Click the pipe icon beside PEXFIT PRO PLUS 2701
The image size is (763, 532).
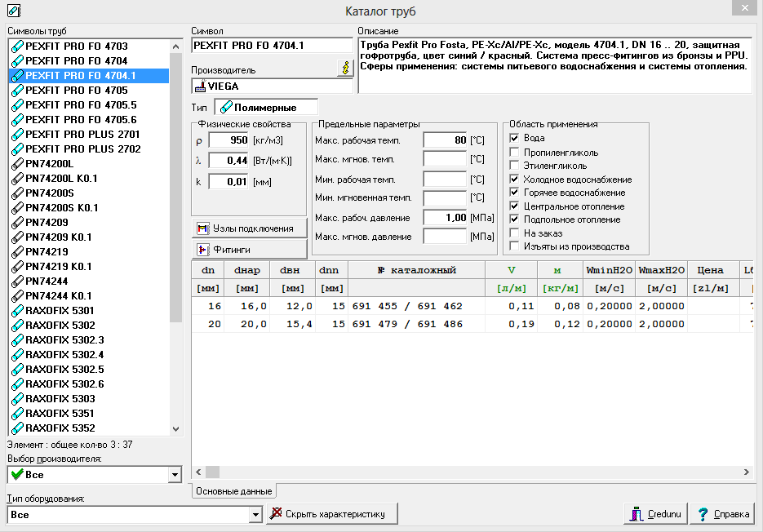pyautogui.click(x=17, y=135)
